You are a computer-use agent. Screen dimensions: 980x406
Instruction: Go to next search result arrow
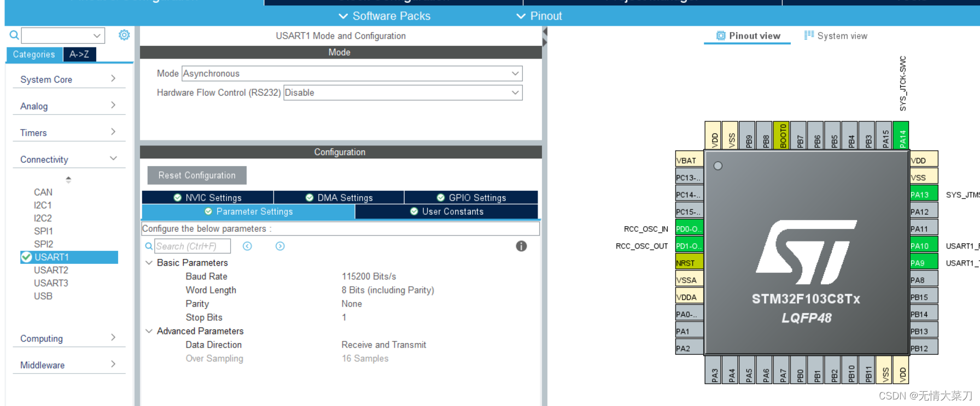tap(280, 246)
